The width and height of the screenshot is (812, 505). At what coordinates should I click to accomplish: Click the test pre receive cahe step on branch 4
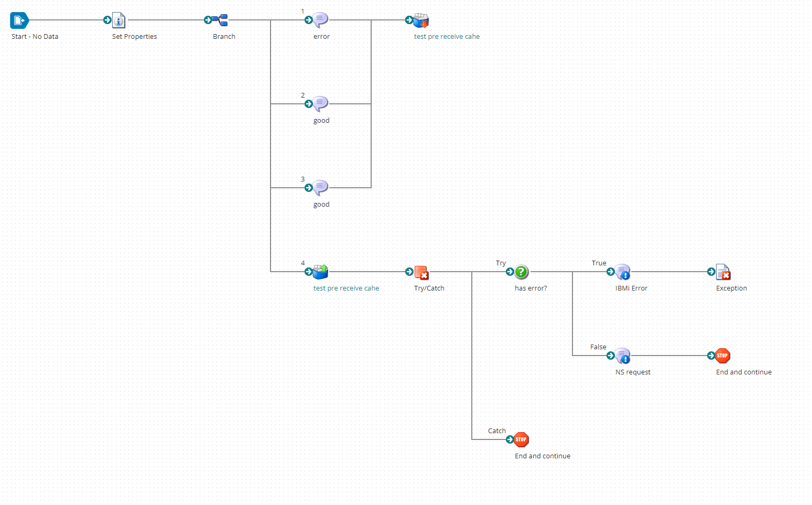coord(320,272)
